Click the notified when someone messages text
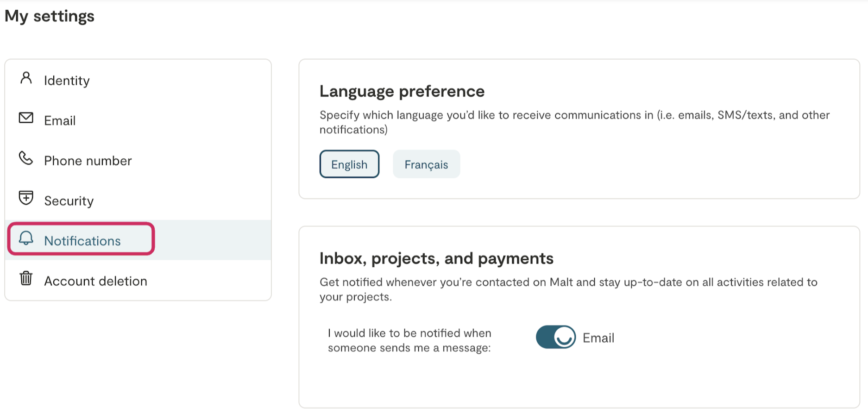868x413 pixels. (x=409, y=340)
